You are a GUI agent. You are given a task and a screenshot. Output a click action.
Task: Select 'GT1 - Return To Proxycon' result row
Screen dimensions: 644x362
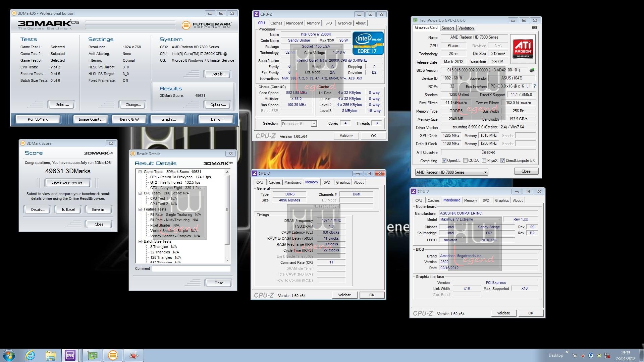(180, 177)
